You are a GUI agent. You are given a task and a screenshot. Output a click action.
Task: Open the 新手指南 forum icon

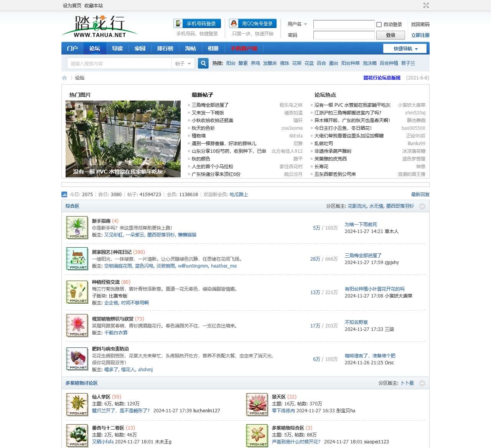click(x=77, y=228)
